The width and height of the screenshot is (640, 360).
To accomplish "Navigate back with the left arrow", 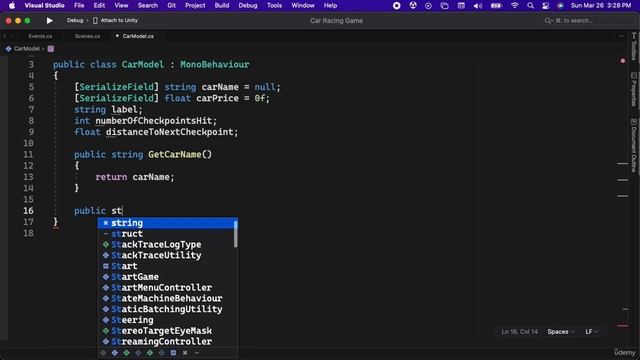I will [x=5, y=36].
